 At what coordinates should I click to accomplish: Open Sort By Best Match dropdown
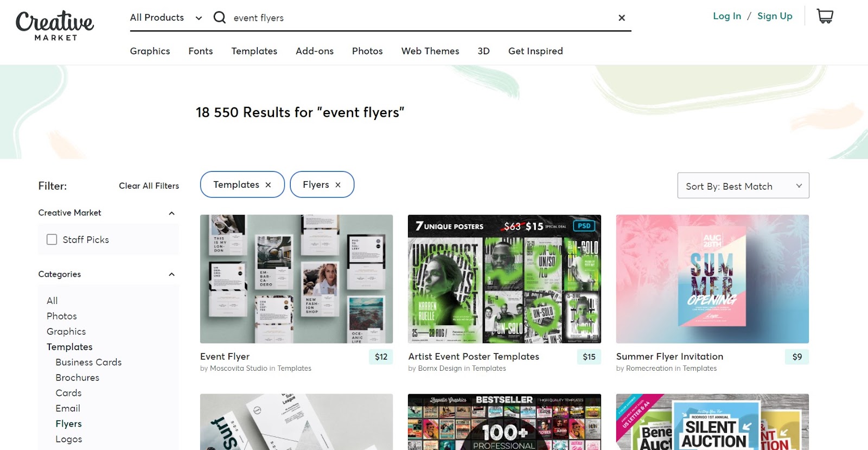click(x=743, y=186)
